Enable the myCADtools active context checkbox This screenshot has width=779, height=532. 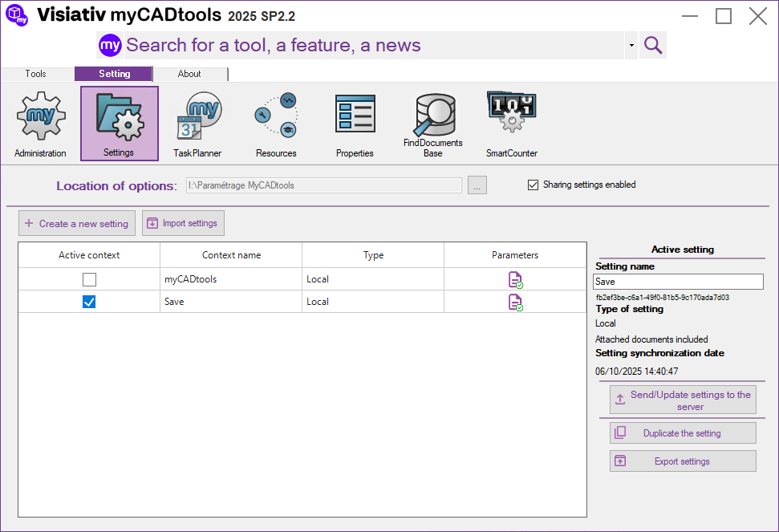[x=89, y=279]
